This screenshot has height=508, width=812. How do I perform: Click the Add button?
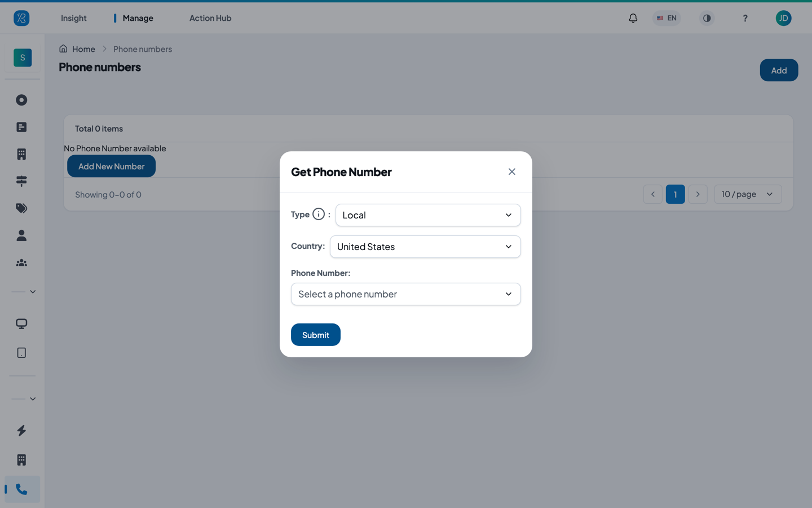tap(779, 70)
